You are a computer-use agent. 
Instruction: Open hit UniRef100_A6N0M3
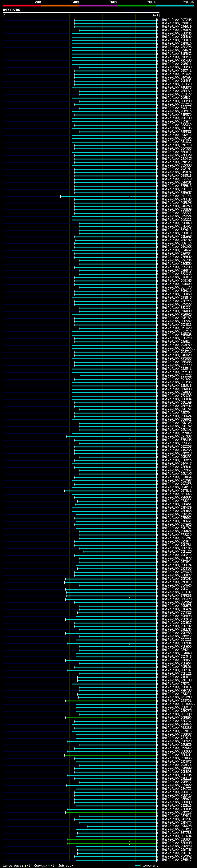[x=176, y=389]
